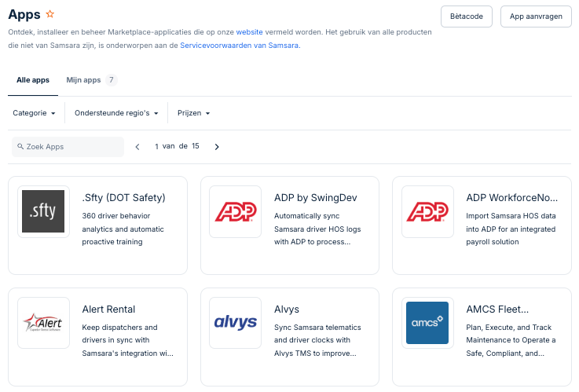Click the alvys logo
Screen dimensions: 579x392
pyautogui.click(x=236, y=322)
